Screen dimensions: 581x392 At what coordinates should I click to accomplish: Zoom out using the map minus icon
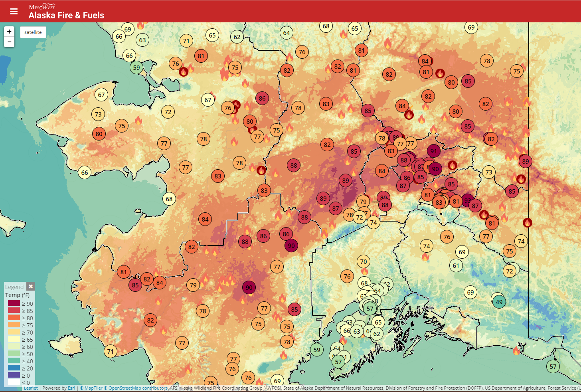tap(9, 42)
